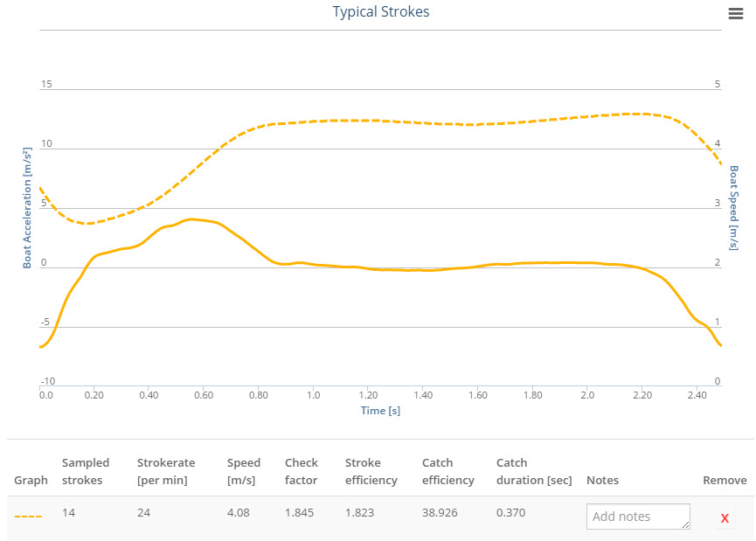Click the Time [s] axis title
756x541 pixels.
[380, 411]
